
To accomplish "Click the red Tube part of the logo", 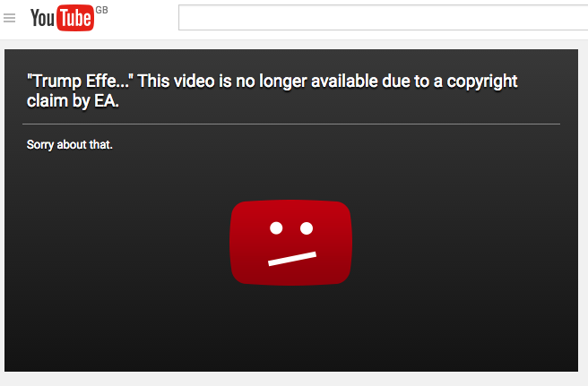I will coord(75,18).
